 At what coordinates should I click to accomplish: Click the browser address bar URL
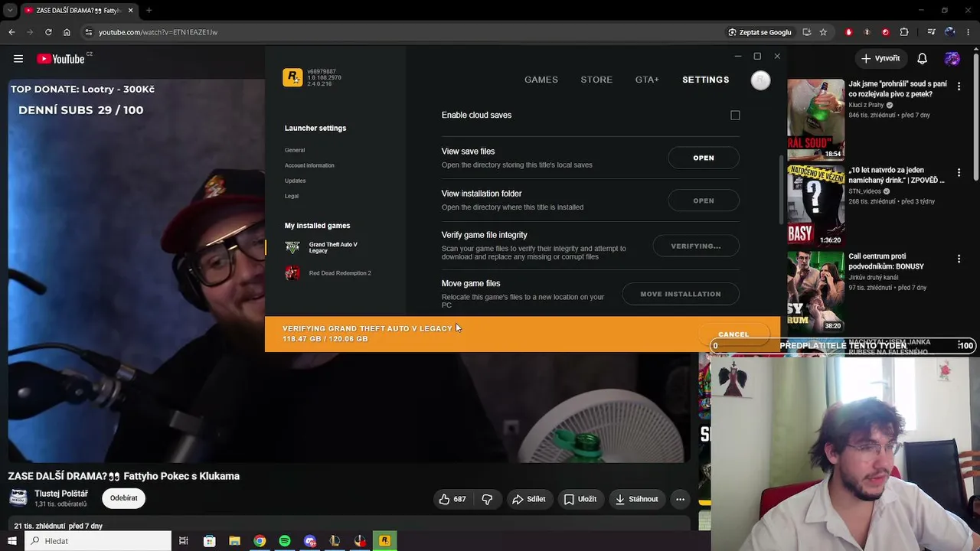tap(158, 32)
